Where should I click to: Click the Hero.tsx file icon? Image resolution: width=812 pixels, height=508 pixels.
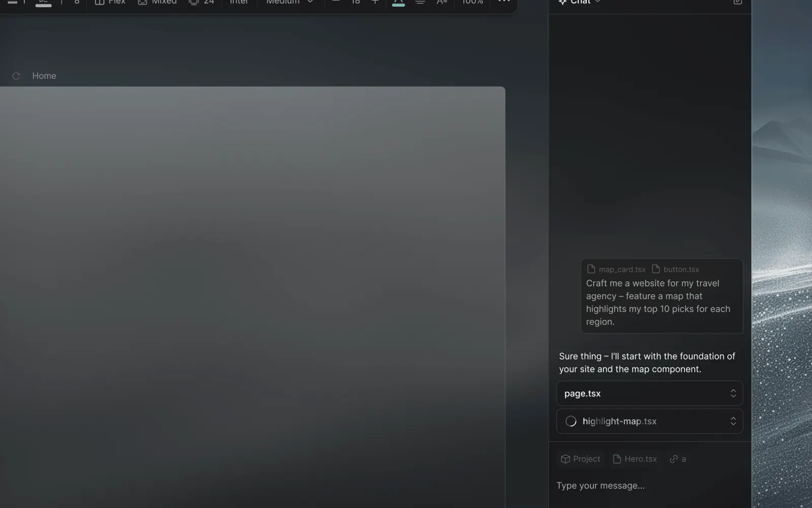click(x=617, y=459)
